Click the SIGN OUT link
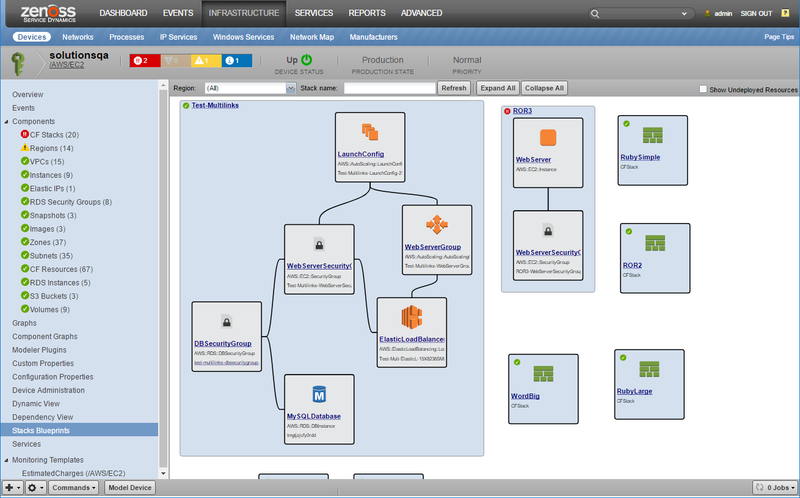The height and width of the screenshot is (498, 800). click(756, 14)
